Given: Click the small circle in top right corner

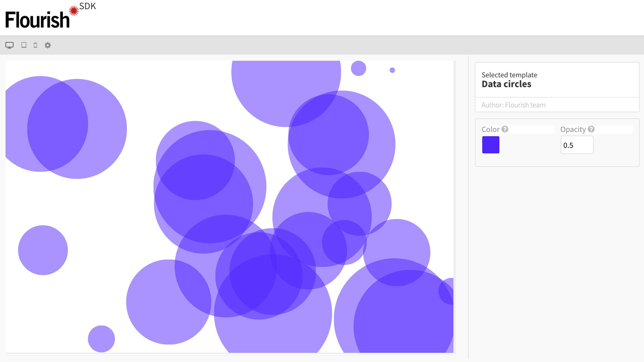Looking at the screenshot, I should [x=358, y=68].
